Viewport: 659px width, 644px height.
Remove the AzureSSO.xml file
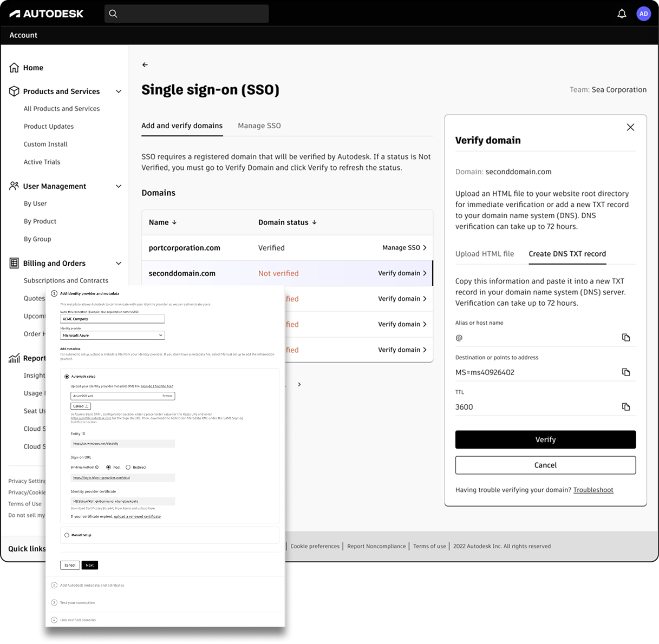[x=167, y=396]
